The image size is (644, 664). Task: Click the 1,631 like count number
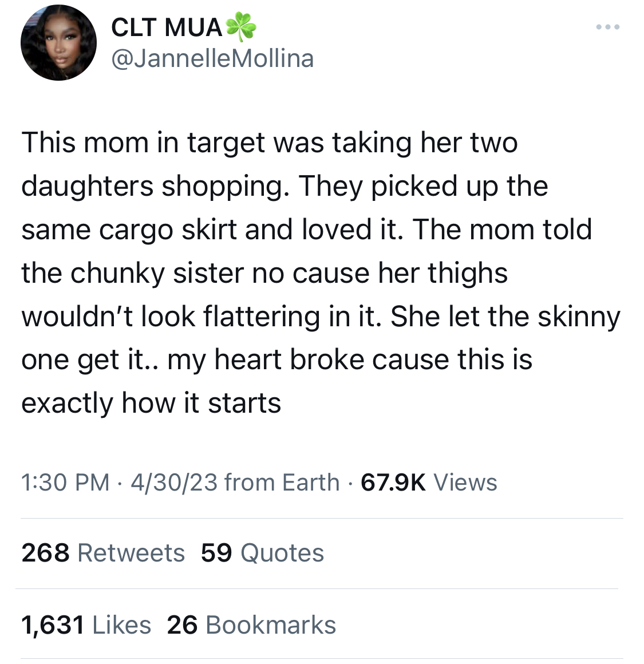pos(53,625)
